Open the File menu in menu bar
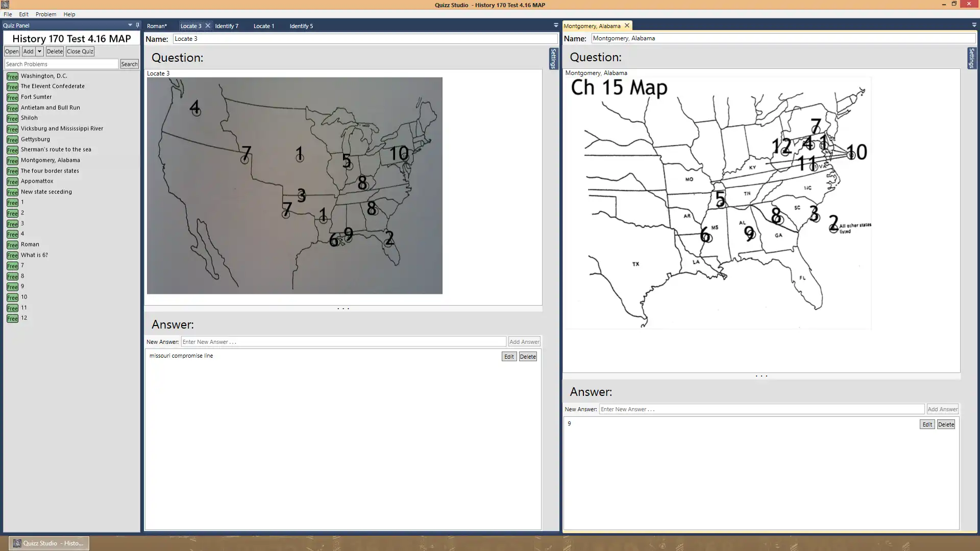Viewport: 980px width, 551px height. [x=8, y=14]
